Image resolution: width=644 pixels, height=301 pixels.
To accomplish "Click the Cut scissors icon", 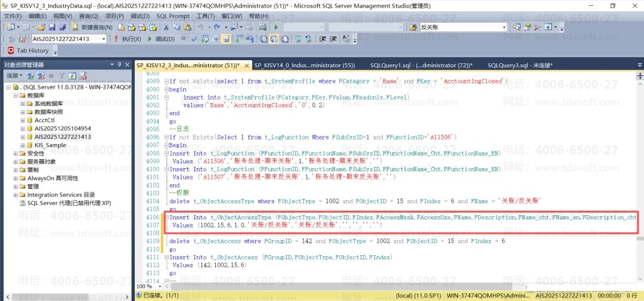I will pos(165,27).
